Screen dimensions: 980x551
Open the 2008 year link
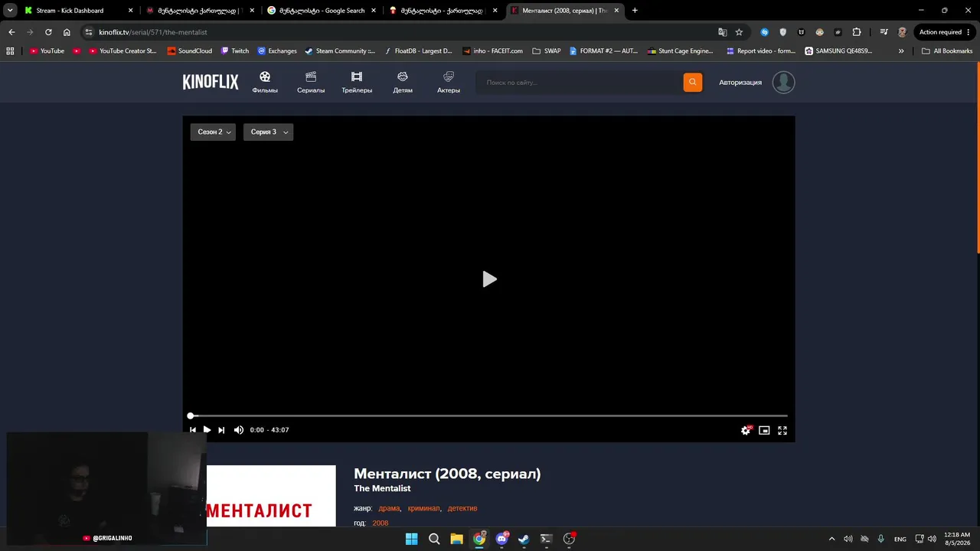(381, 523)
